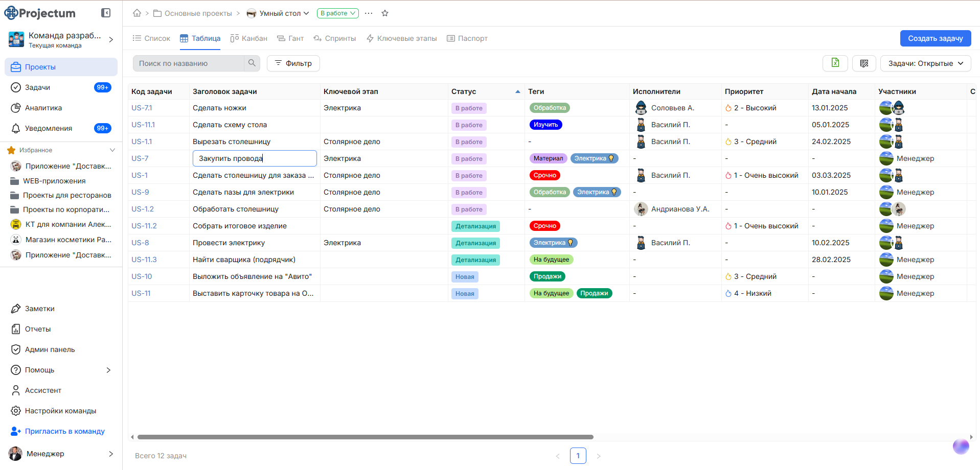The height and width of the screenshot is (470, 980).
Task: Open the Задачи: Открытые filter dropdown
Action: (x=925, y=63)
